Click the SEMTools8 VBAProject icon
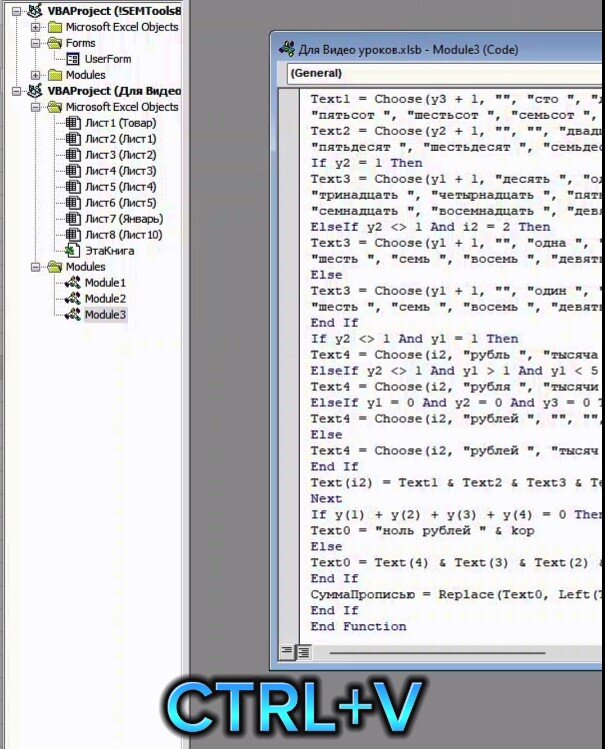Image resolution: width=605 pixels, height=749 pixels. [35, 11]
